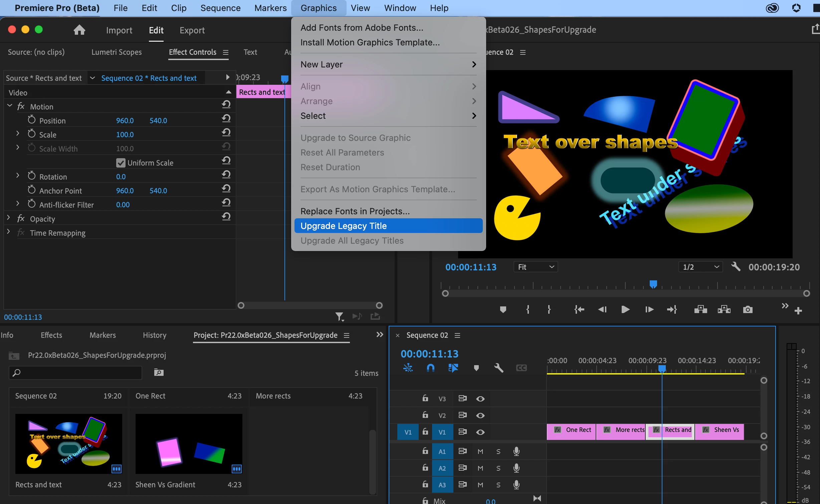Image resolution: width=820 pixels, height=504 pixels.
Task: Expand the Opacity effect properties
Action: (x=9, y=218)
